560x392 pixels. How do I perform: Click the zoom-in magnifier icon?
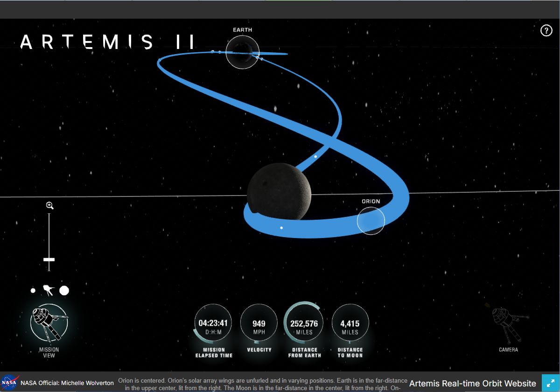click(x=49, y=205)
